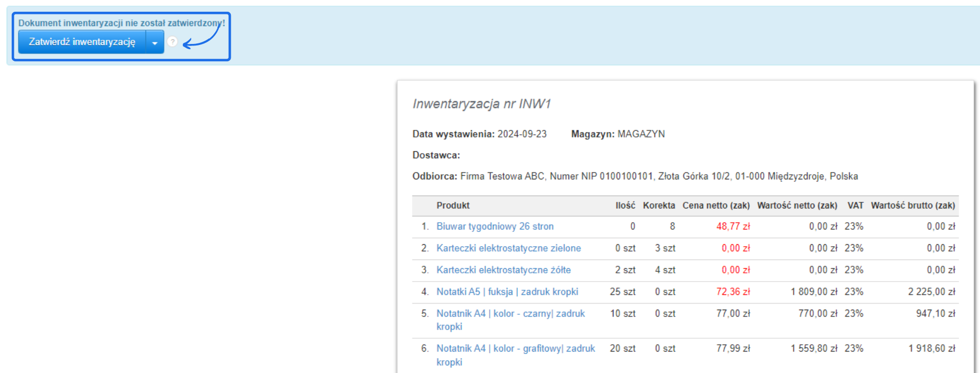This screenshot has height=373, width=980.
Task: Click the unapproved inventory document warning text
Action: click(x=121, y=23)
